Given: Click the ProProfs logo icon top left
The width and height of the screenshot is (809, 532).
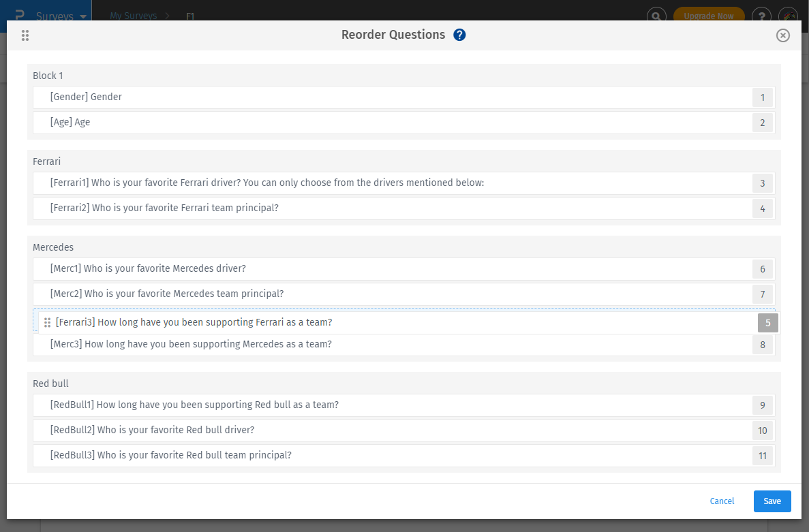Looking at the screenshot, I should [20, 15].
